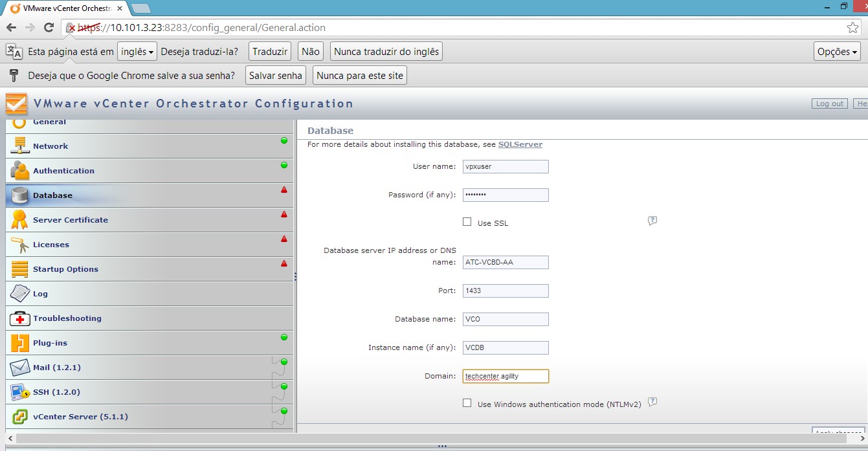The width and height of the screenshot is (868, 451).
Task: Click the Server Certificate ribbon icon
Action: click(x=20, y=220)
